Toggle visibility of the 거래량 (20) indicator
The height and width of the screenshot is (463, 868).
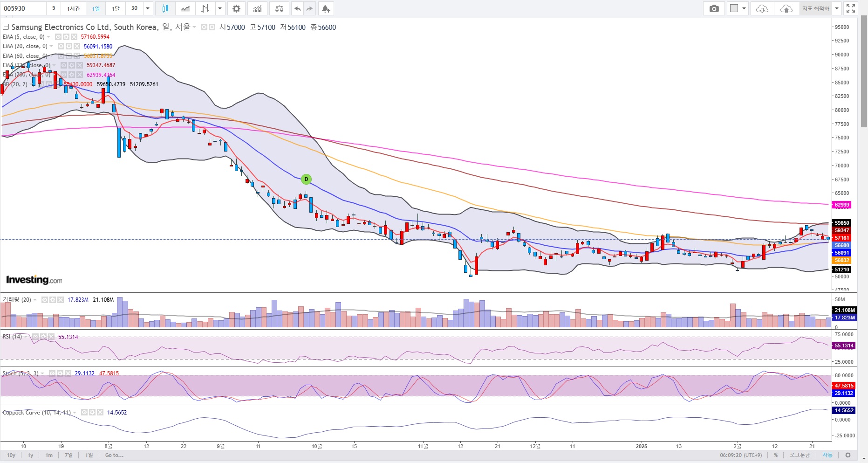[45, 300]
